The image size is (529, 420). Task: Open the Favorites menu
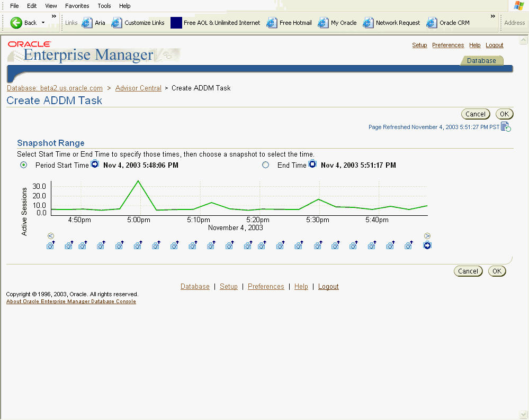[77, 6]
